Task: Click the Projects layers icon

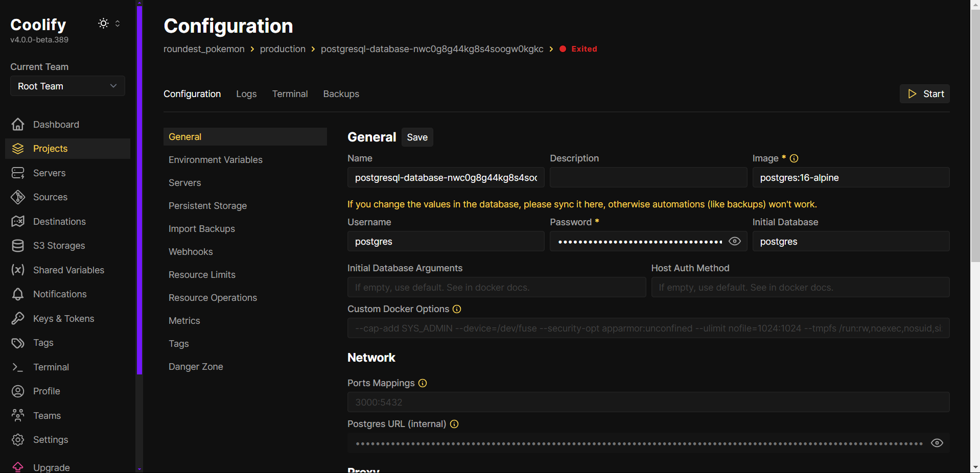Action: pos(18,149)
